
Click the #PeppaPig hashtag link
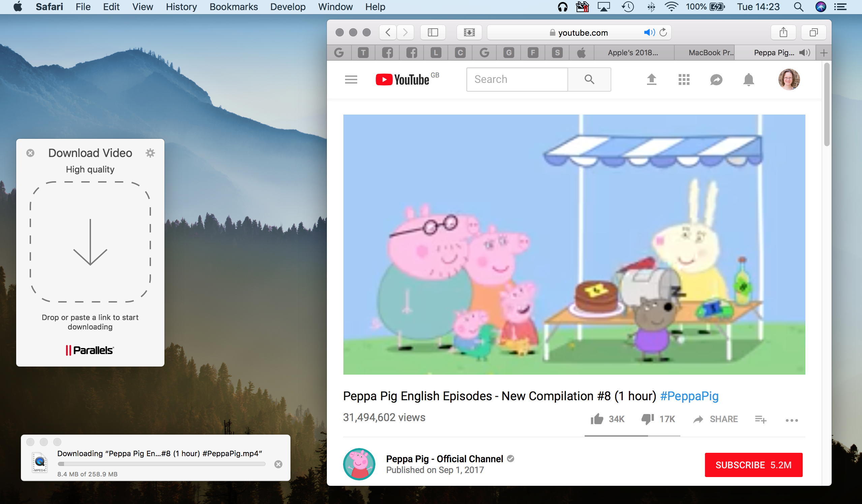coord(689,396)
